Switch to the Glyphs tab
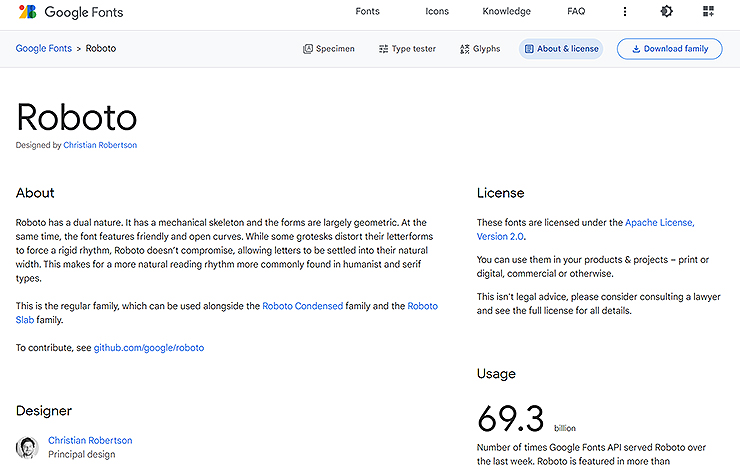 click(x=480, y=49)
